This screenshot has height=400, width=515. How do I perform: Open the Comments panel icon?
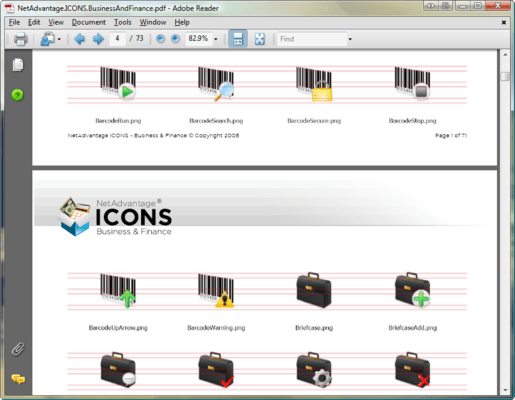18,379
